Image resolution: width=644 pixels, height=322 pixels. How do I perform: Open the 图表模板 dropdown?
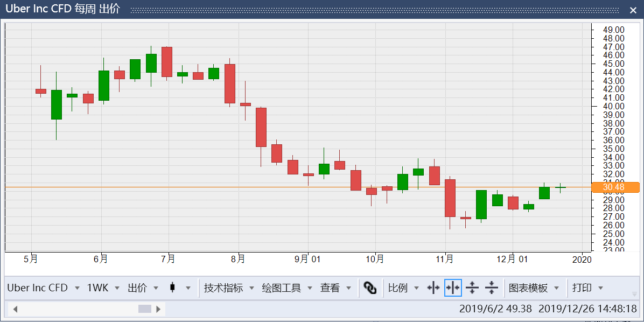click(x=534, y=288)
